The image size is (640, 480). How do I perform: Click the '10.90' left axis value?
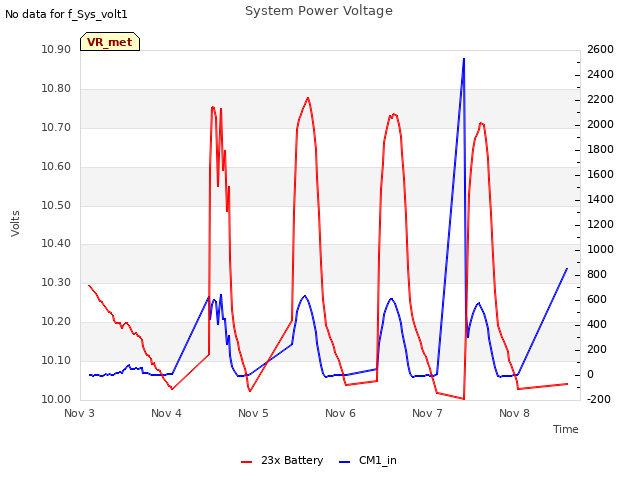56,50
